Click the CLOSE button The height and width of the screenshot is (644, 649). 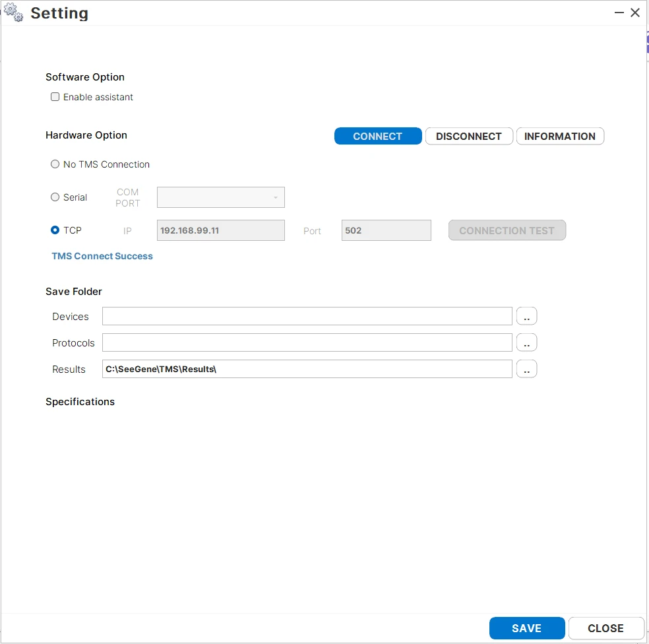point(606,628)
